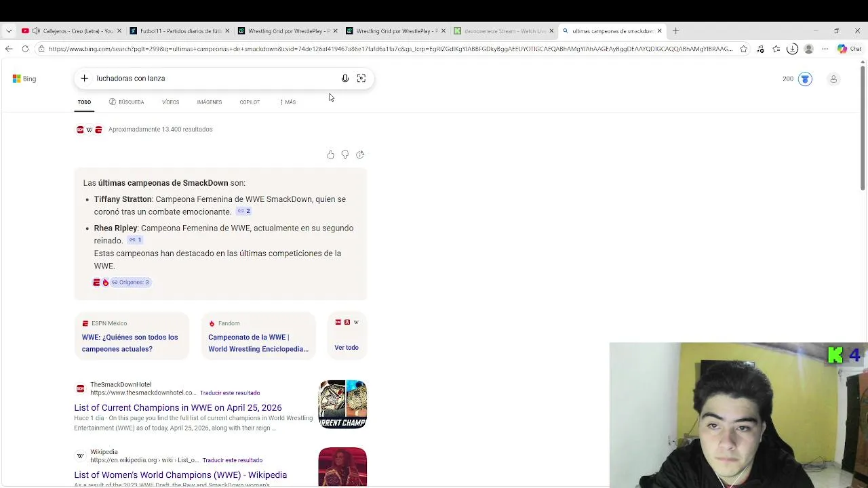The height and width of the screenshot is (488, 868).
Task: Open the first Wrestling Grid por WrestlePlay tab
Action: tap(288, 30)
